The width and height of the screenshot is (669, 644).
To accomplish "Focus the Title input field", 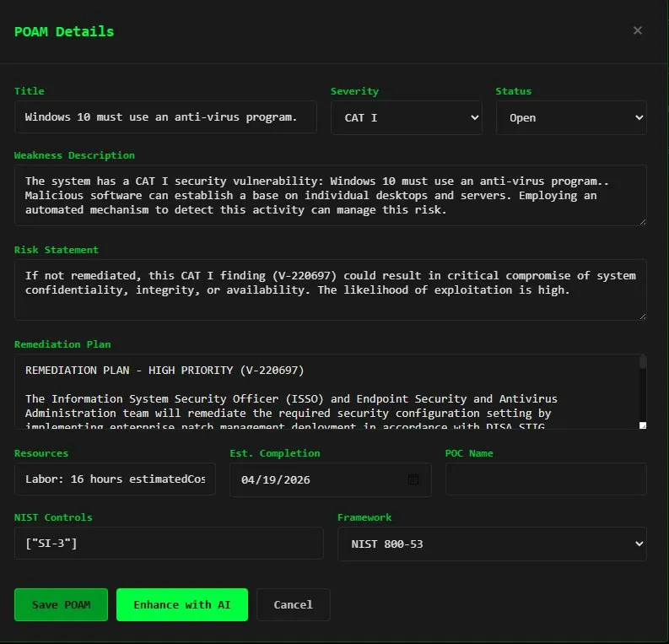I will pos(165,117).
